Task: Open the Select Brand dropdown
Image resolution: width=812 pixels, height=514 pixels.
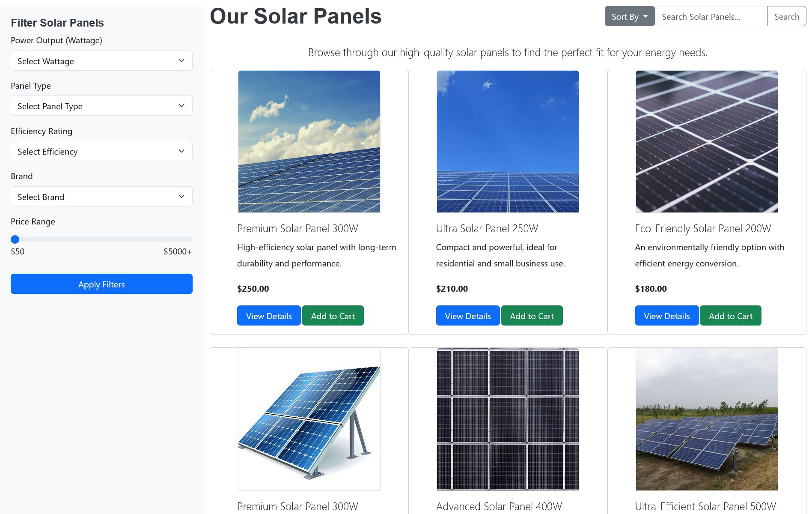Action: click(101, 197)
